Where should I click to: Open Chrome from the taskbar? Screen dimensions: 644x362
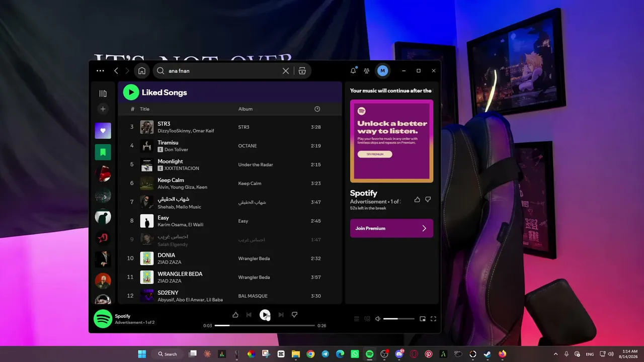[x=310, y=354]
